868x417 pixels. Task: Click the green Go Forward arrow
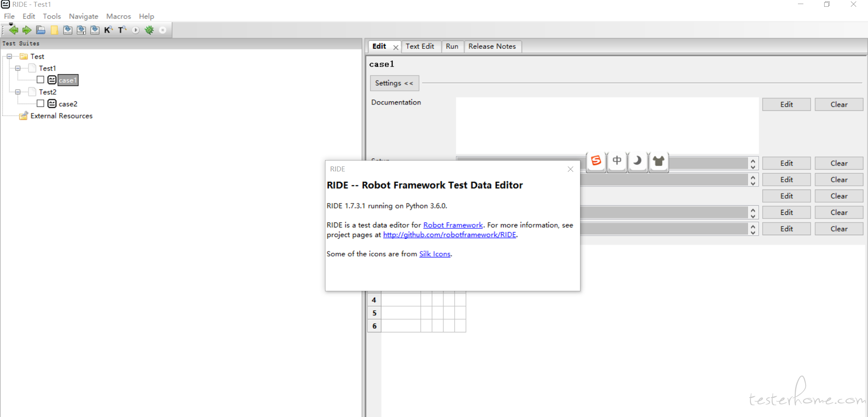coord(27,30)
